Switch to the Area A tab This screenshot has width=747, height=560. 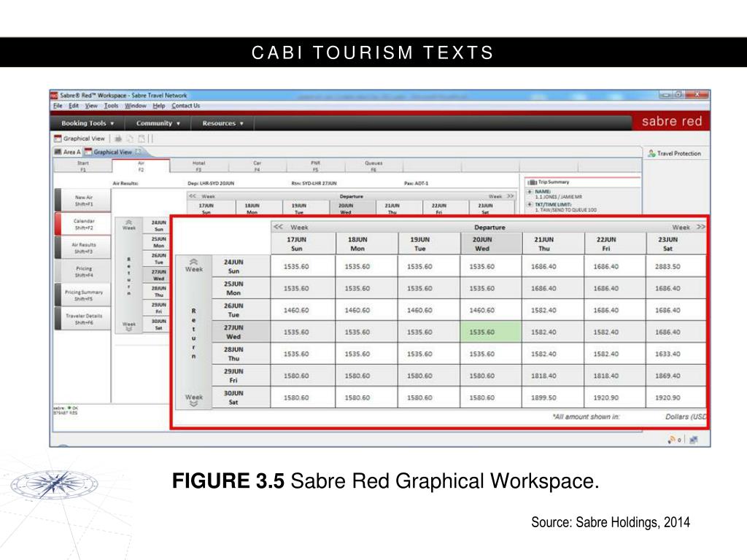coord(67,152)
